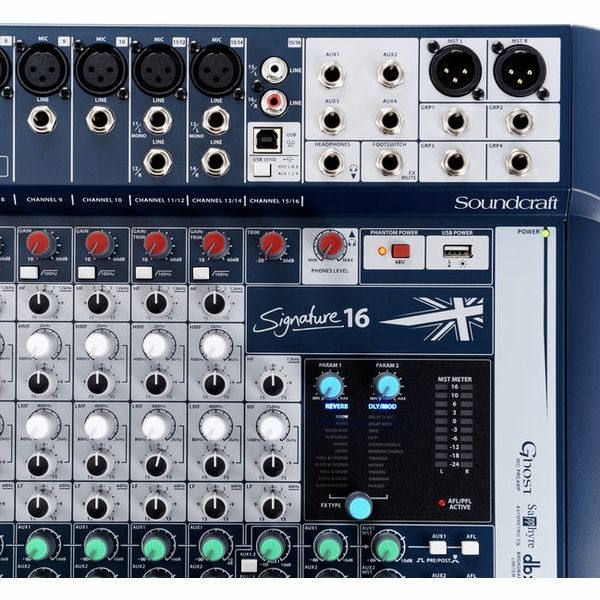
Task: Click the MST METER level display
Action: (x=454, y=426)
